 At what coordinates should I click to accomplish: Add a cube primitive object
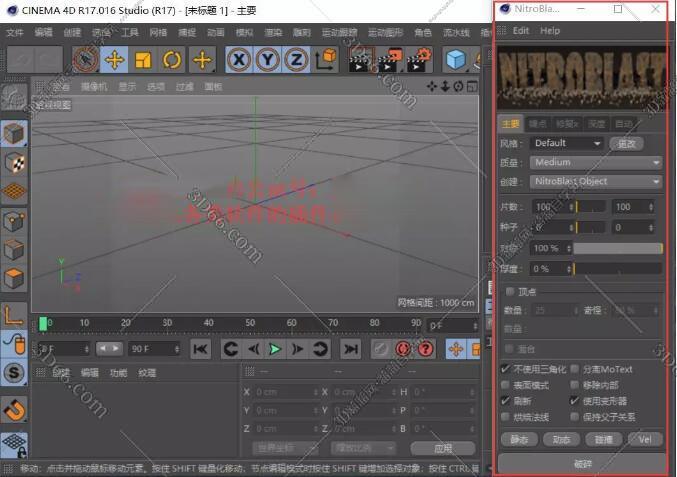[456, 60]
